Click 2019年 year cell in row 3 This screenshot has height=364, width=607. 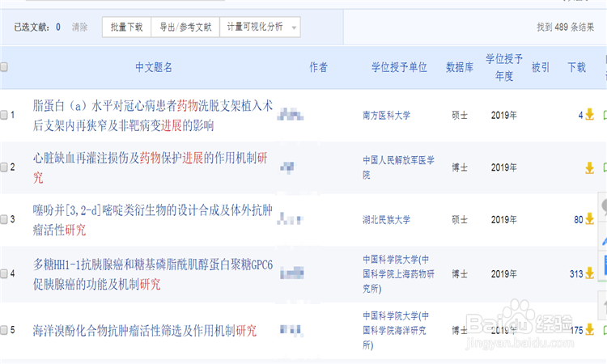(x=504, y=220)
